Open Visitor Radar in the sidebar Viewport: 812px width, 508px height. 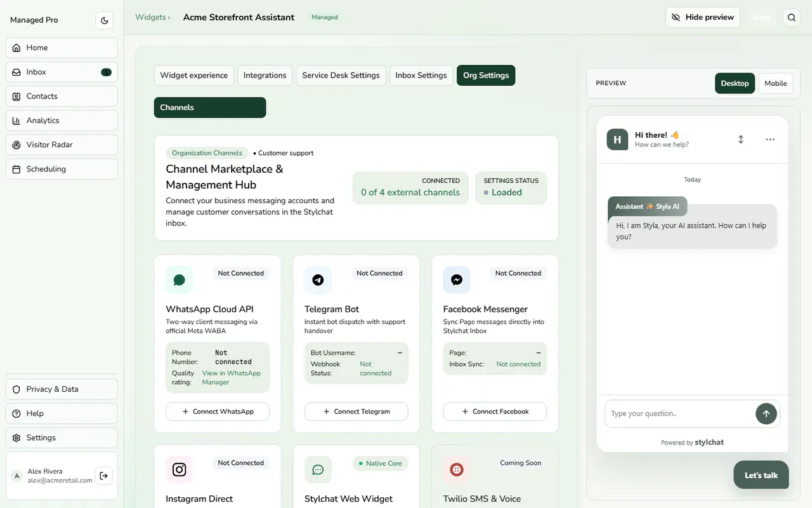pyautogui.click(x=62, y=145)
